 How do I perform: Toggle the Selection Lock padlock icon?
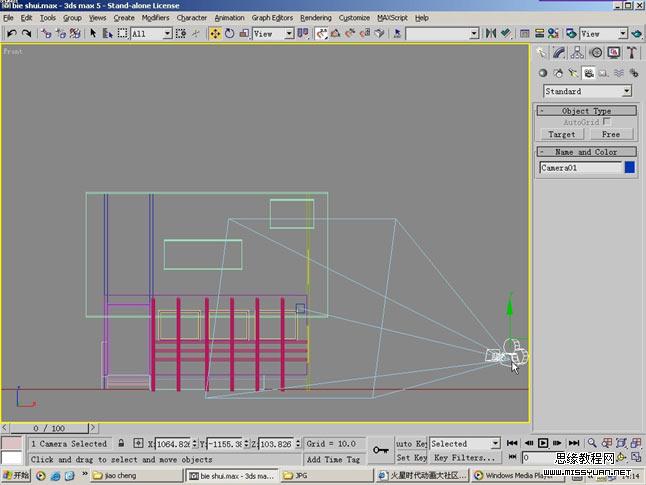(x=121, y=443)
